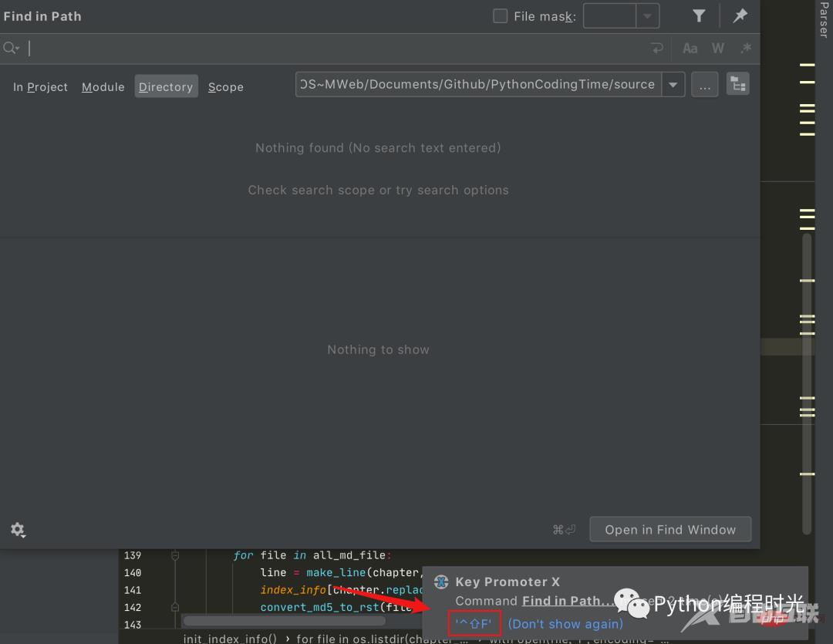The width and height of the screenshot is (833, 644).
Task: Click the browse ellipsis button for directory
Action: pos(704,85)
